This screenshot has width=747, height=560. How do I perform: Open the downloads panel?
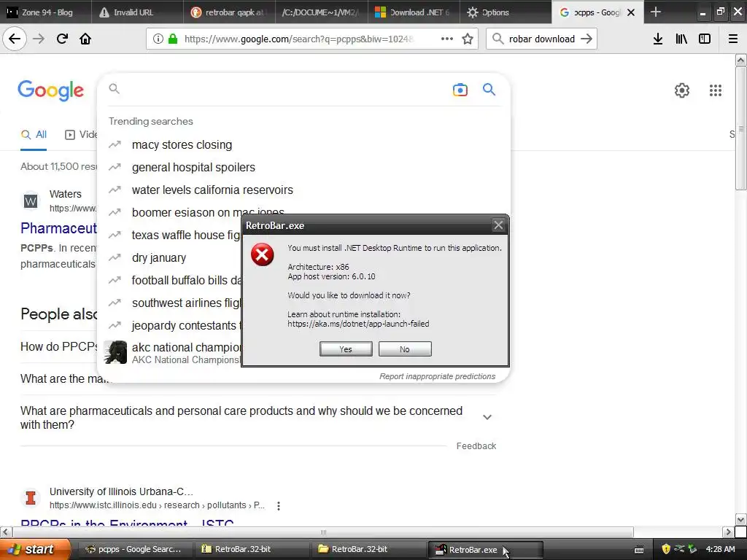pos(658,39)
